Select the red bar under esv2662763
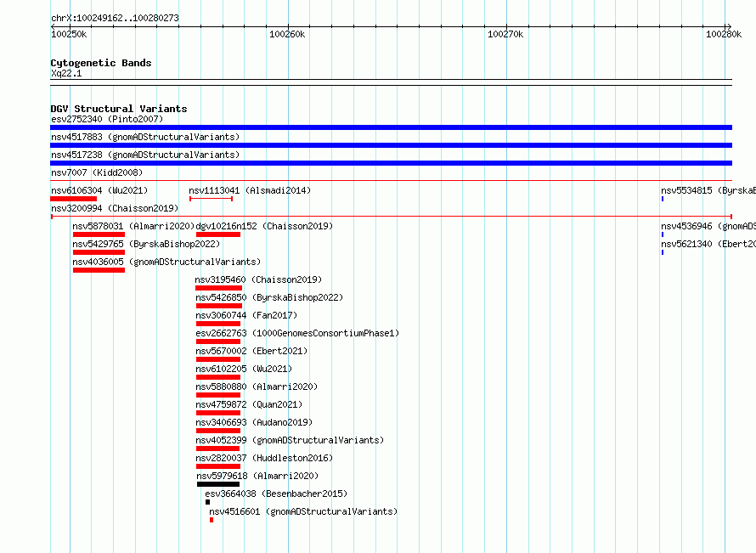 tap(218, 341)
